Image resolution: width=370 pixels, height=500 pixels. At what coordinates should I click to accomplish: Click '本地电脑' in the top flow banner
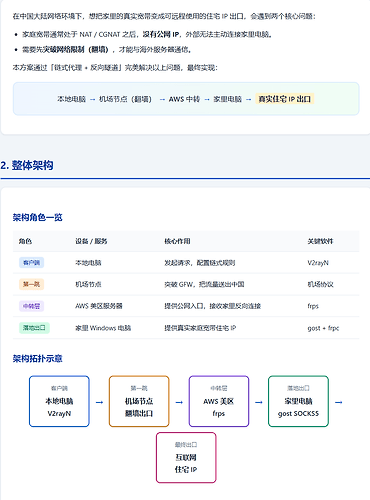(71, 99)
